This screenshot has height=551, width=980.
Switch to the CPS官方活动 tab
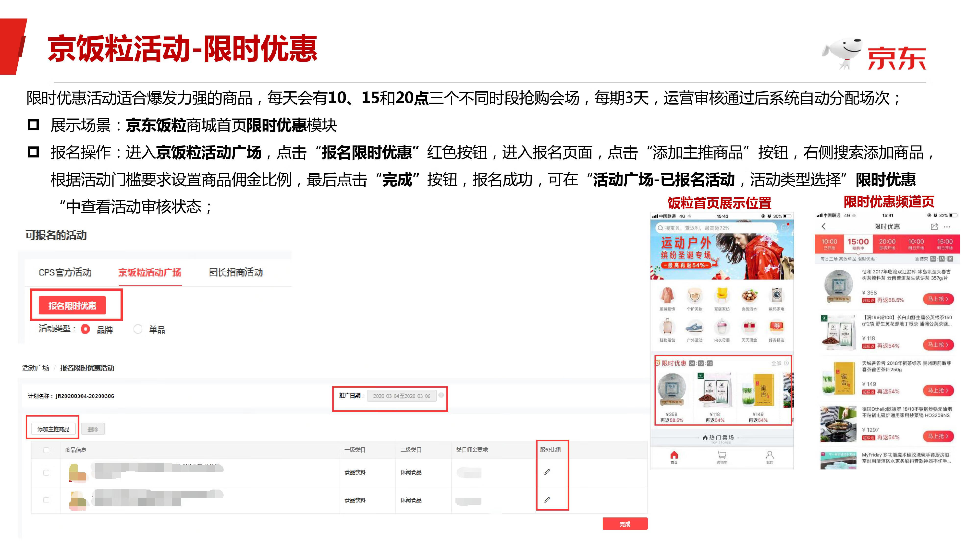pyautogui.click(x=65, y=272)
